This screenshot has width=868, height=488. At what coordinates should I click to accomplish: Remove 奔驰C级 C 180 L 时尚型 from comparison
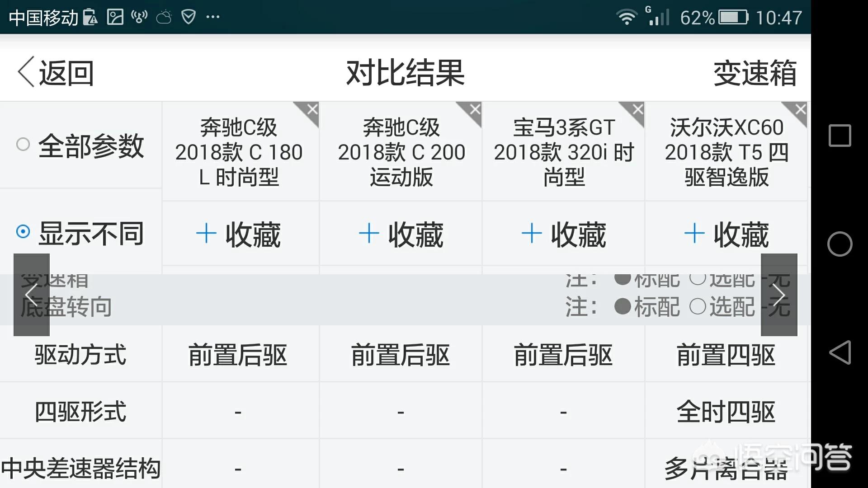click(312, 109)
